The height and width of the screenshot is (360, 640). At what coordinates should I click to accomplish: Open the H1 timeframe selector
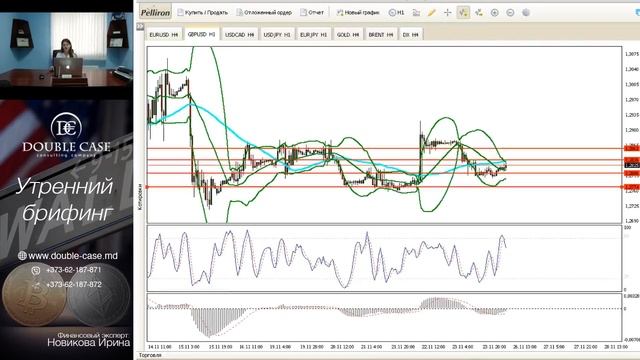pos(396,13)
